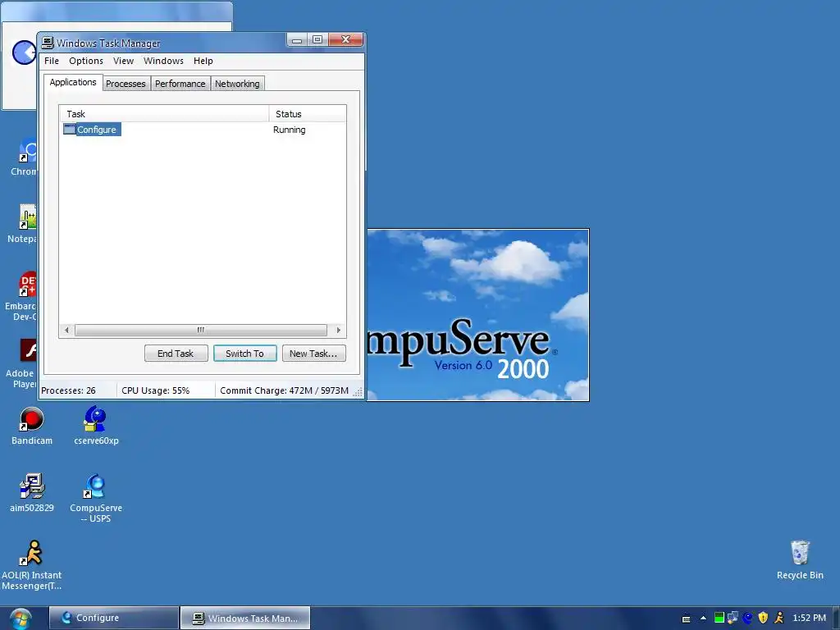Click the network connection tray icon
Viewport: 840px width, 630px height.
733,618
